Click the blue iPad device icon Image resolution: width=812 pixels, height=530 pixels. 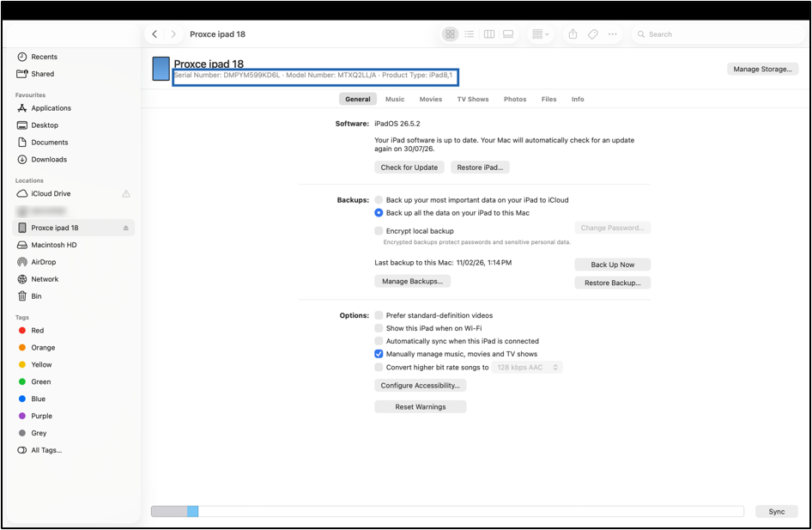(161, 69)
